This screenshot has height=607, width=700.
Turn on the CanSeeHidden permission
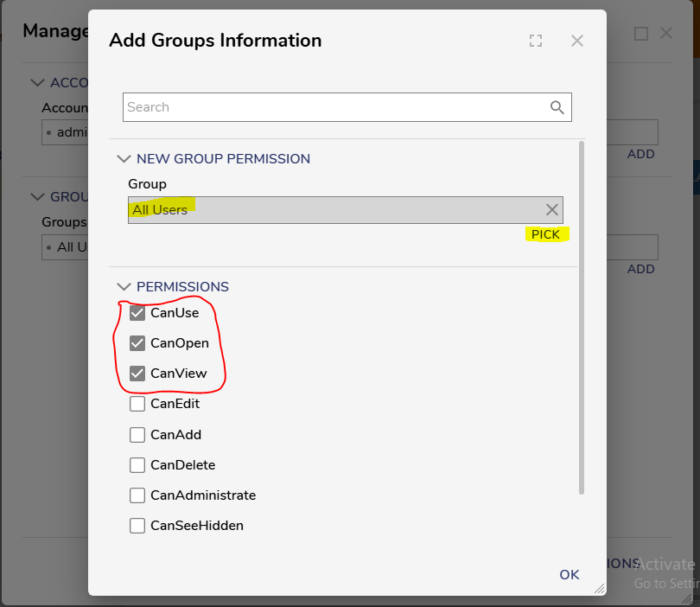point(137,526)
